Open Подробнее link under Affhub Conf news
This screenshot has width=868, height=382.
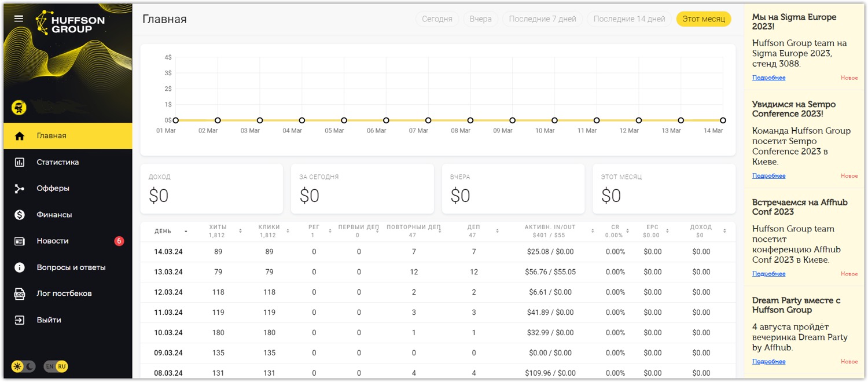pos(768,274)
